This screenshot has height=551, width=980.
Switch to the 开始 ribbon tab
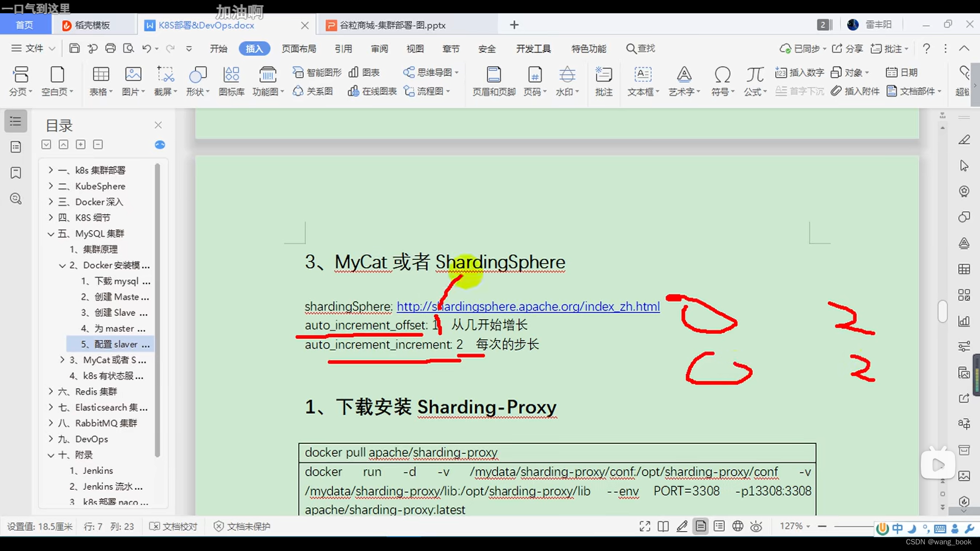point(218,48)
